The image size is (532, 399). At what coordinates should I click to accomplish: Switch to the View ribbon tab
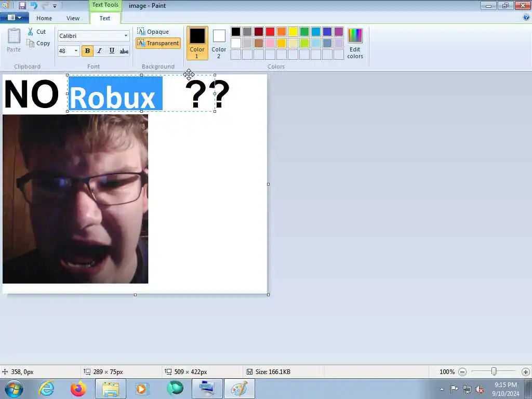pyautogui.click(x=73, y=18)
